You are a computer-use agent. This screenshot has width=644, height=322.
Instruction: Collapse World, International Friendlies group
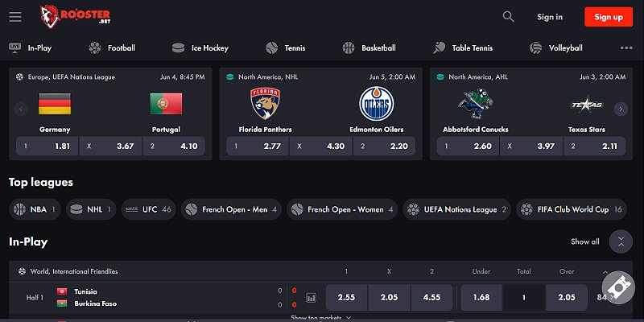pos(605,272)
